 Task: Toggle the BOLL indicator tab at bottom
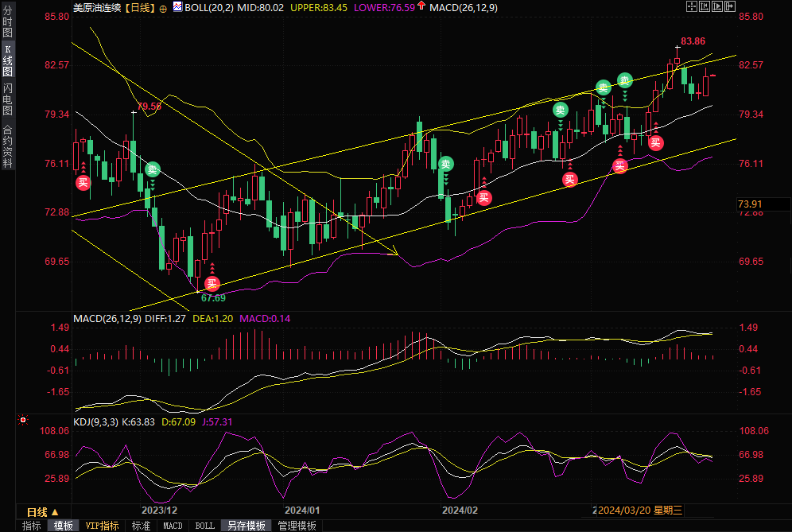coord(204,526)
